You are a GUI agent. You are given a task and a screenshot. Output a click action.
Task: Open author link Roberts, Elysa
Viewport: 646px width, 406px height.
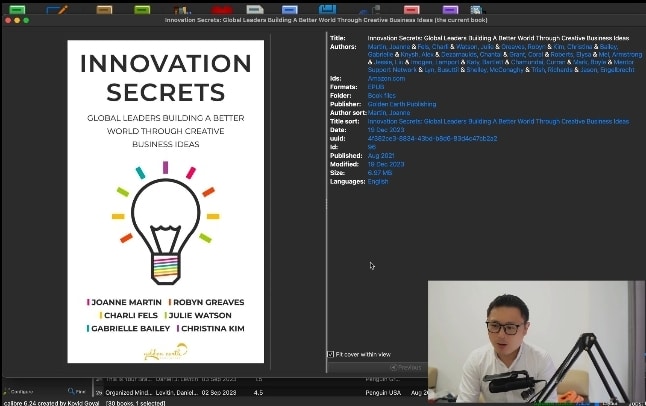pos(571,54)
